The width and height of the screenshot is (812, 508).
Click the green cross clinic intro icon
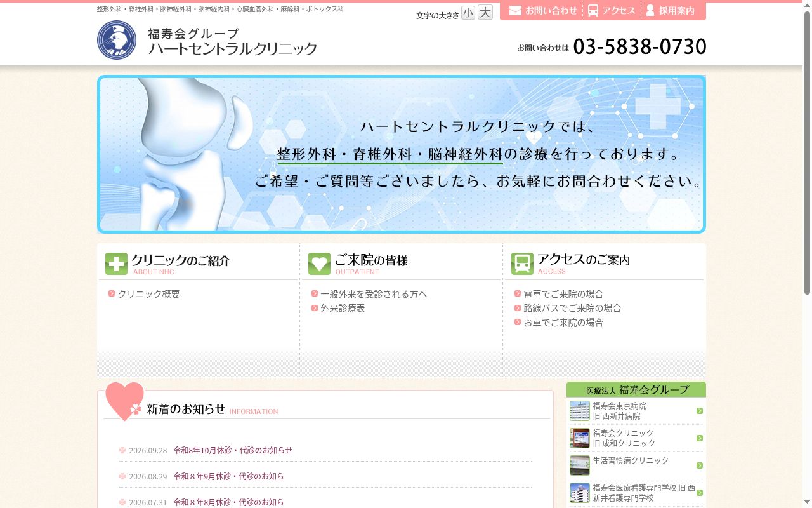[116, 264]
